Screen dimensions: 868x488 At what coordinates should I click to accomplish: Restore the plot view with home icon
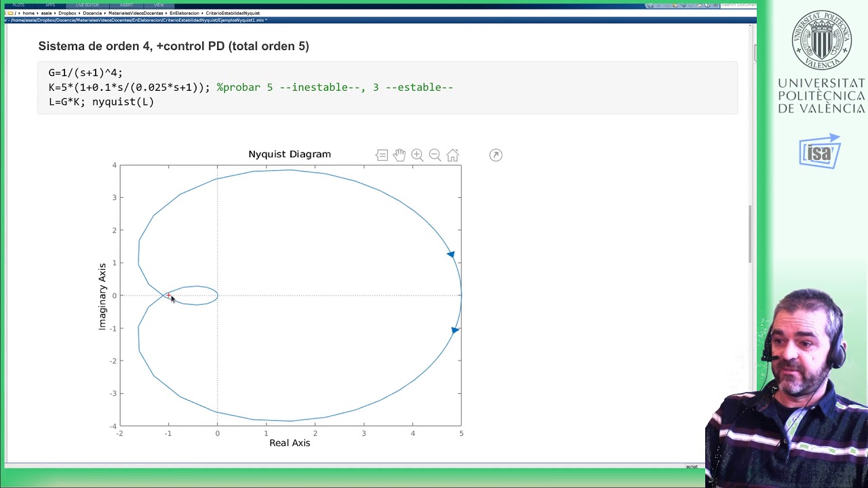(x=452, y=155)
